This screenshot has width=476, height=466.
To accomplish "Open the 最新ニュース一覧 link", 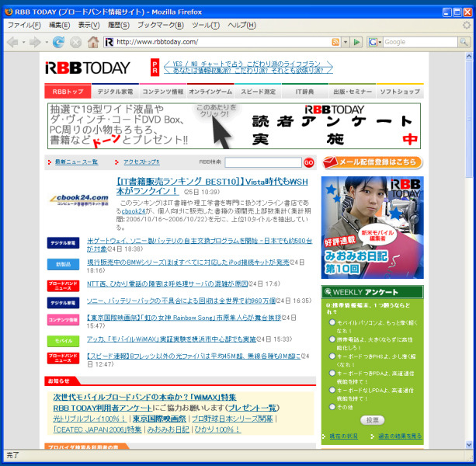I will coord(77,162).
